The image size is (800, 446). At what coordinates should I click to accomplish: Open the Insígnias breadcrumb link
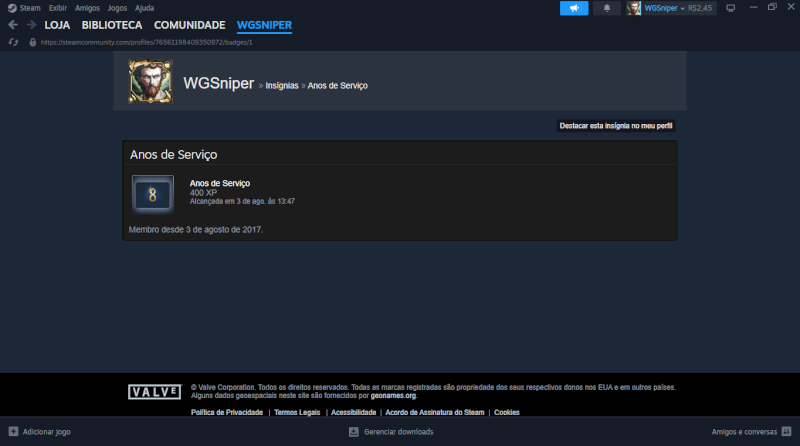pyautogui.click(x=282, y=86)
